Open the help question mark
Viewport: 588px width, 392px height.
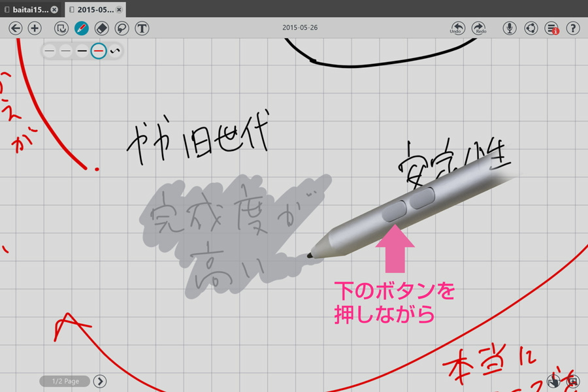[x=573, y=28]
